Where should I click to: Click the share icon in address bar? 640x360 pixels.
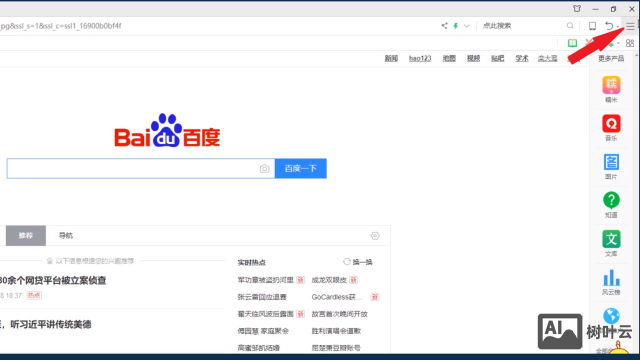(x=444, y=26)
